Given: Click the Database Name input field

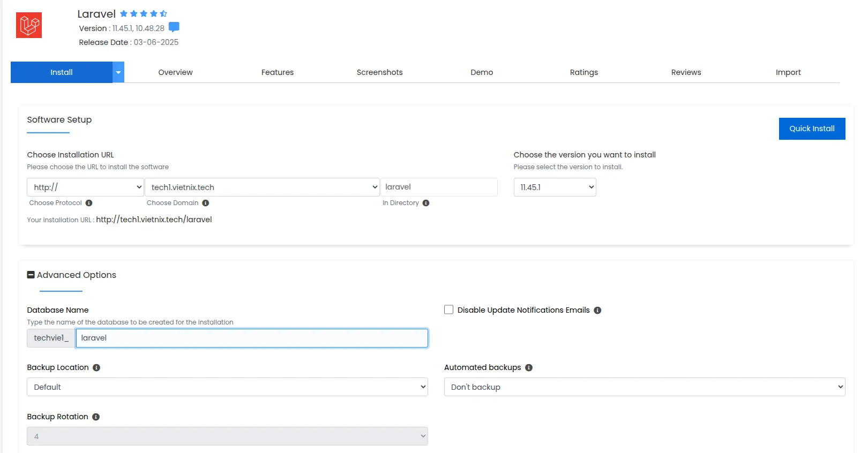Looking at the screenshot, I should [x=252, y=338].
